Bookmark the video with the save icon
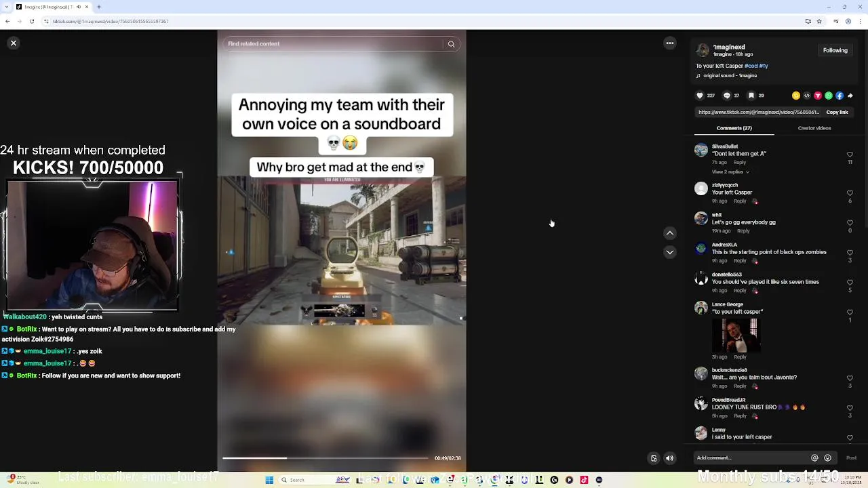 pyautogui.click(x=751, y=96)
